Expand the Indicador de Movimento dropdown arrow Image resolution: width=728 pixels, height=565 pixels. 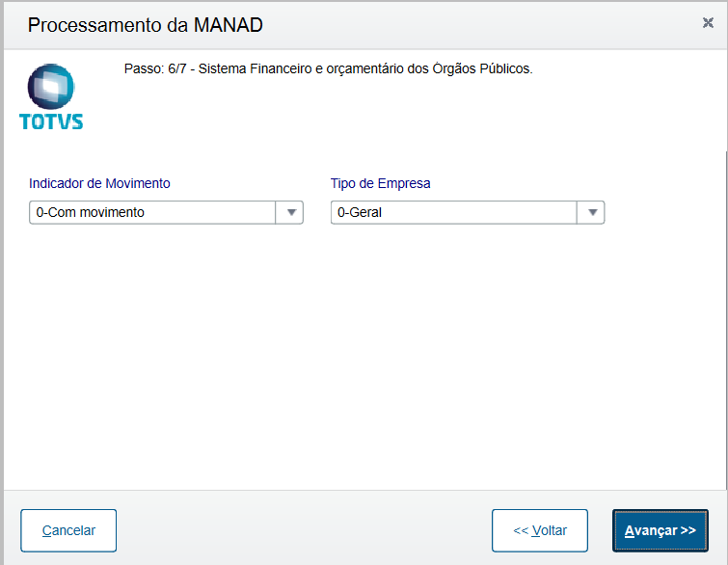pyautogui.click(x=290, y=212)
